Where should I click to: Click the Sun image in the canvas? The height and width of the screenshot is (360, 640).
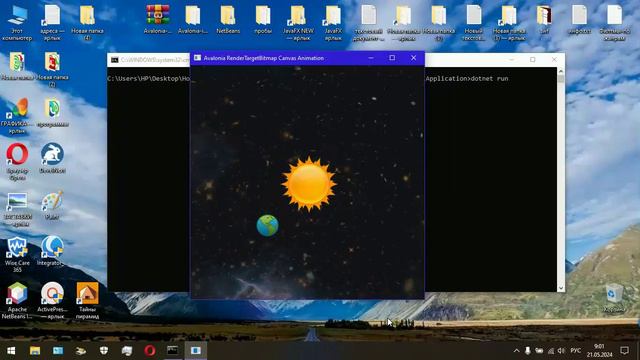coord(309,184)
